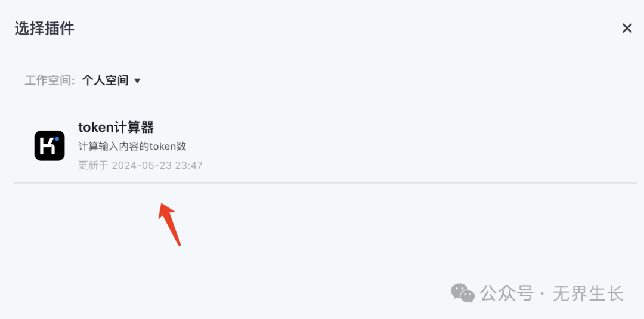Click the description 计算输入内容的token数
Viewport: 644px width, 319px height.
132,147
